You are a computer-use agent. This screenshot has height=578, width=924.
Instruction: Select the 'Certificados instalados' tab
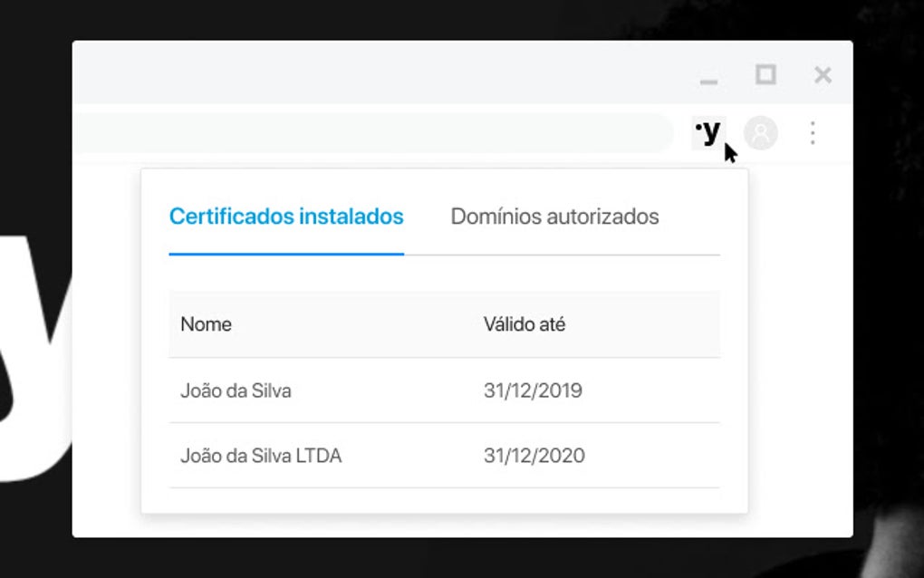click(x=285, y=217)
